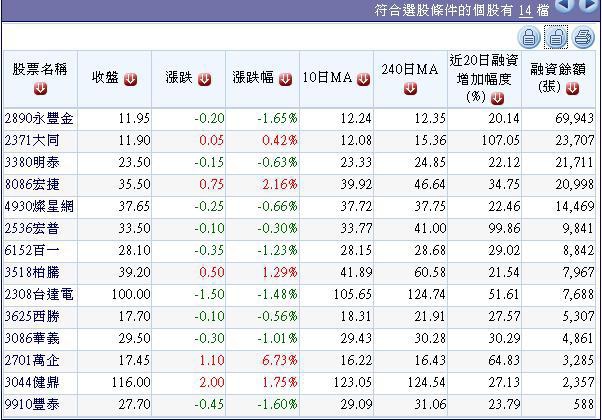Select margin balance 588
Screen dimensions: 602x420
[x=584, y=404]
